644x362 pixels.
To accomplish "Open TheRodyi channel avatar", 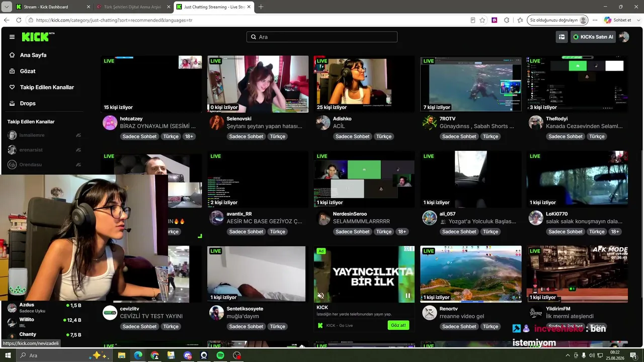I will coord(536,123).
